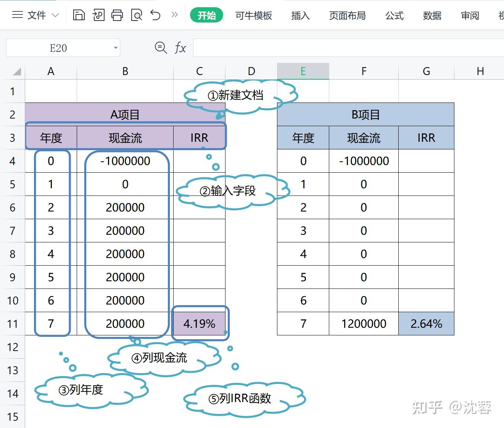Switch to the 插入 ribbon tab
504x428 pixels.
tap(301, 16)
